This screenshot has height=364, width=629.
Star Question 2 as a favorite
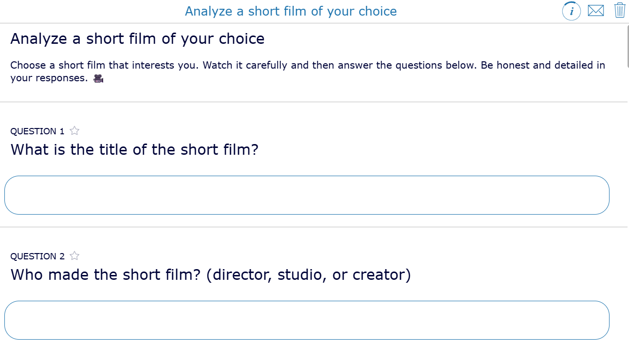click(74, 255)
